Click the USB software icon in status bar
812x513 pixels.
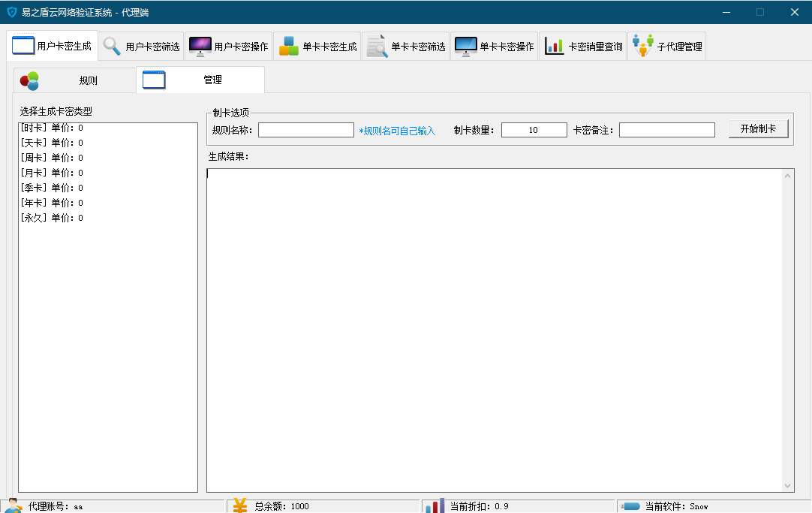coord(630,506)
